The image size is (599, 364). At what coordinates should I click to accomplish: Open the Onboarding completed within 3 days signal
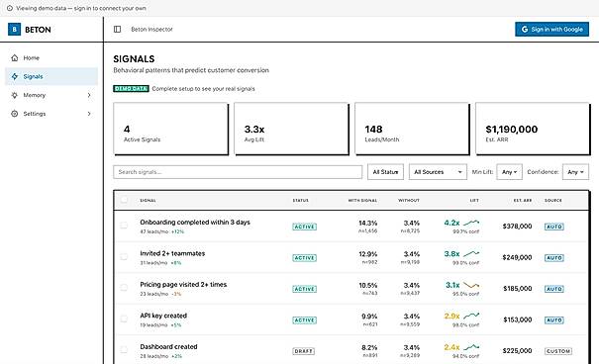pyautogui.click(x=195, y=223)
